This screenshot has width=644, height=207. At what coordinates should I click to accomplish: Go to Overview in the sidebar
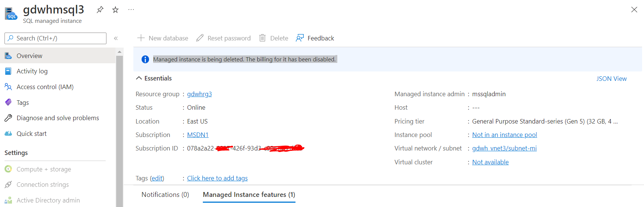click(58, 56)
